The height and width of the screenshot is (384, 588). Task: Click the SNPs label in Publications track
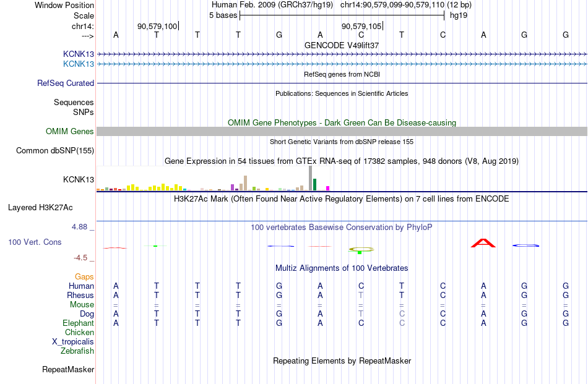[84, 112]
